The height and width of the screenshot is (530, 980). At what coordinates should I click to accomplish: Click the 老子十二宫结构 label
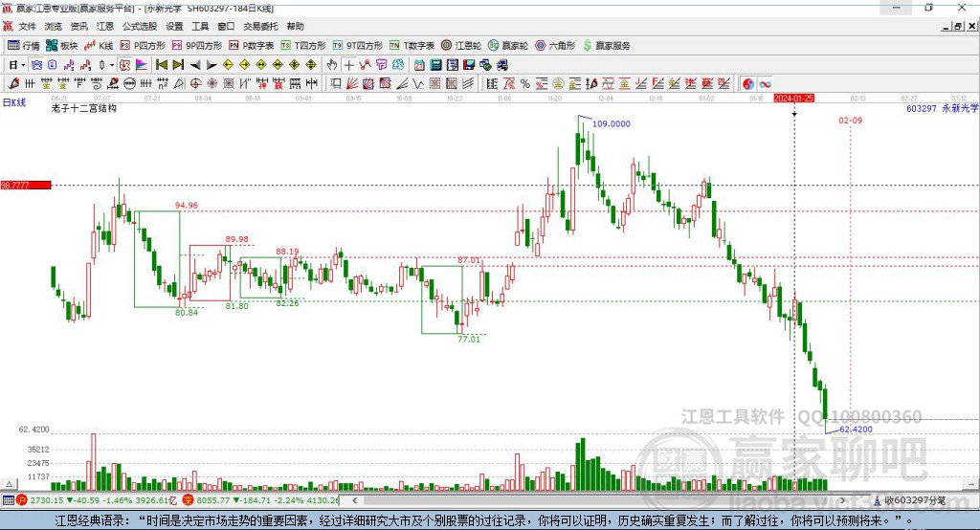[x=84, y=108]
